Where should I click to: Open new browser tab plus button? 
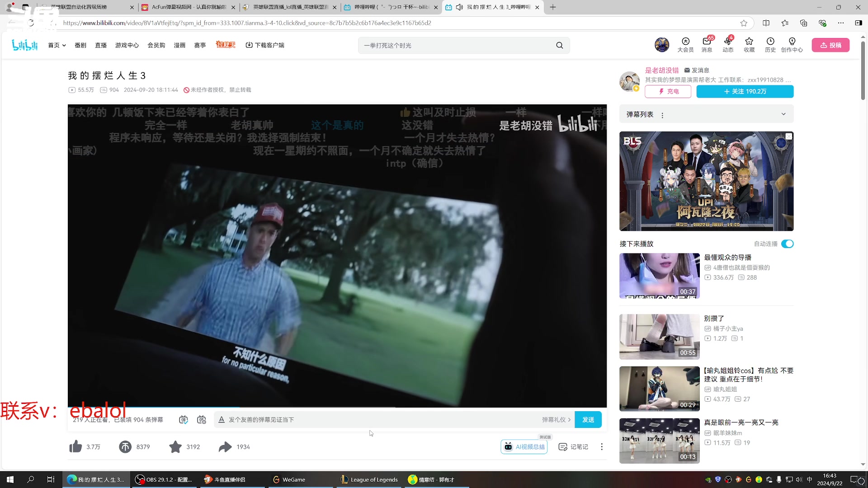[x=553, y=7]
